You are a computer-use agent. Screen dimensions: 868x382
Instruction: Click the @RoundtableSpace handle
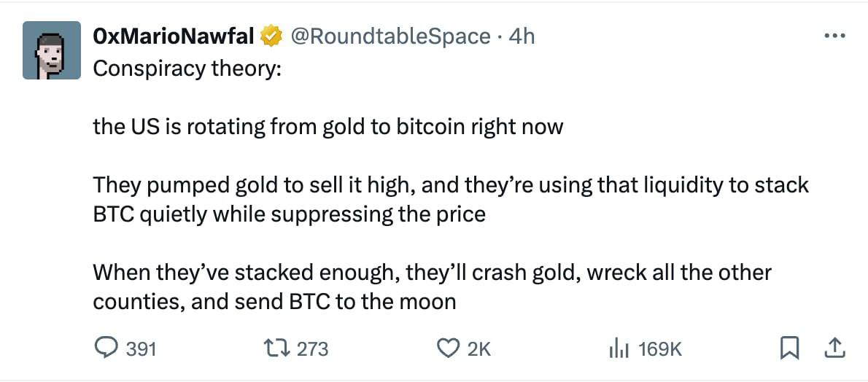[x=390, y=36]
